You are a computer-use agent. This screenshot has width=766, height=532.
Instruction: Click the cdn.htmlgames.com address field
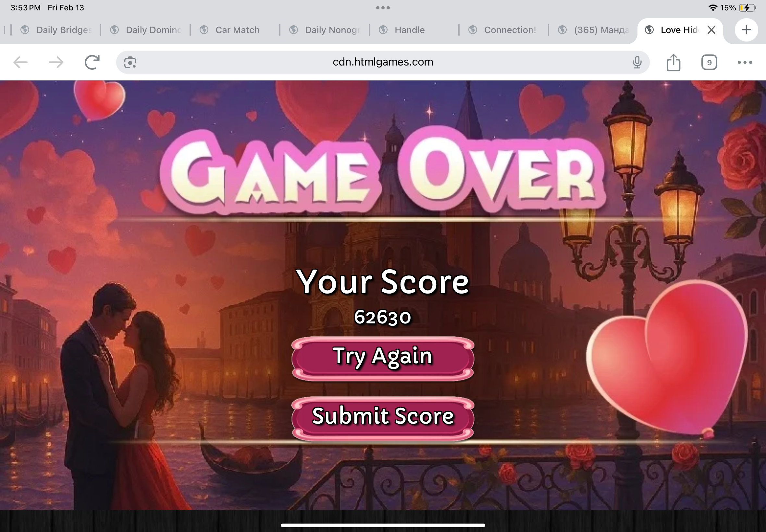[382, 62]
